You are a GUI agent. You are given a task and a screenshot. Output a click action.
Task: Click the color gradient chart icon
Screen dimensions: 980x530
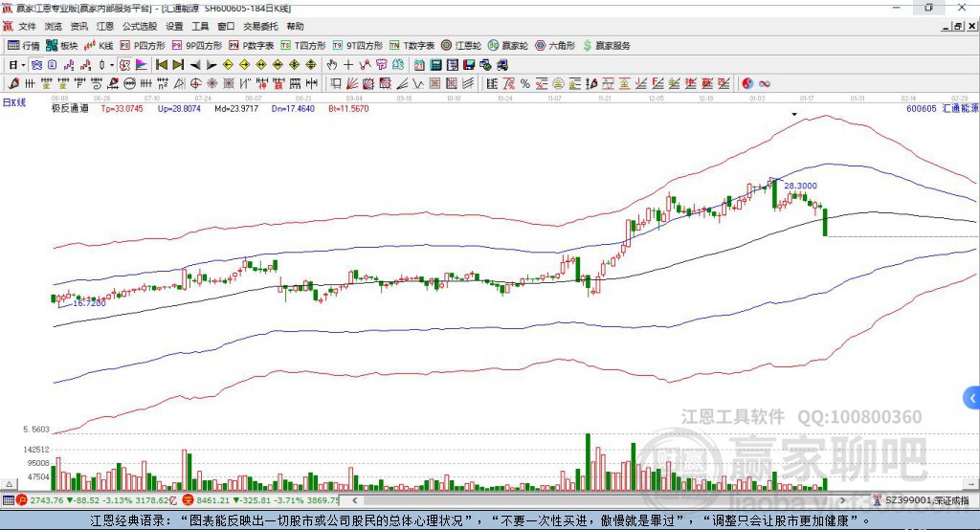point(142,65)
